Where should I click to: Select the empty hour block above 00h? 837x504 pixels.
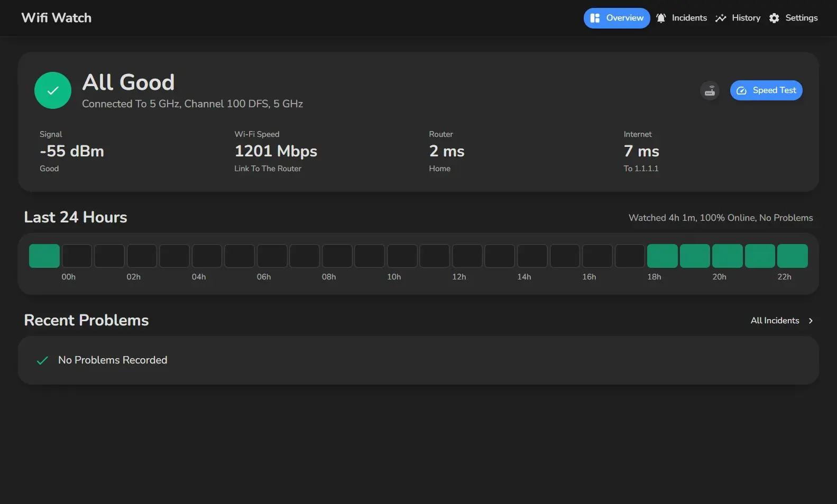pos(77,256)
